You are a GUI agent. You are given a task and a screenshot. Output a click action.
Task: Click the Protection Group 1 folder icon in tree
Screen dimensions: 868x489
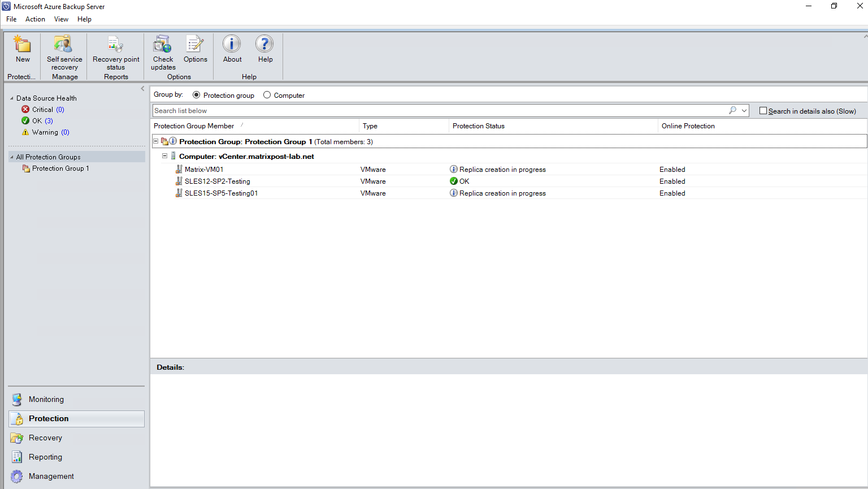click(26, 168)
